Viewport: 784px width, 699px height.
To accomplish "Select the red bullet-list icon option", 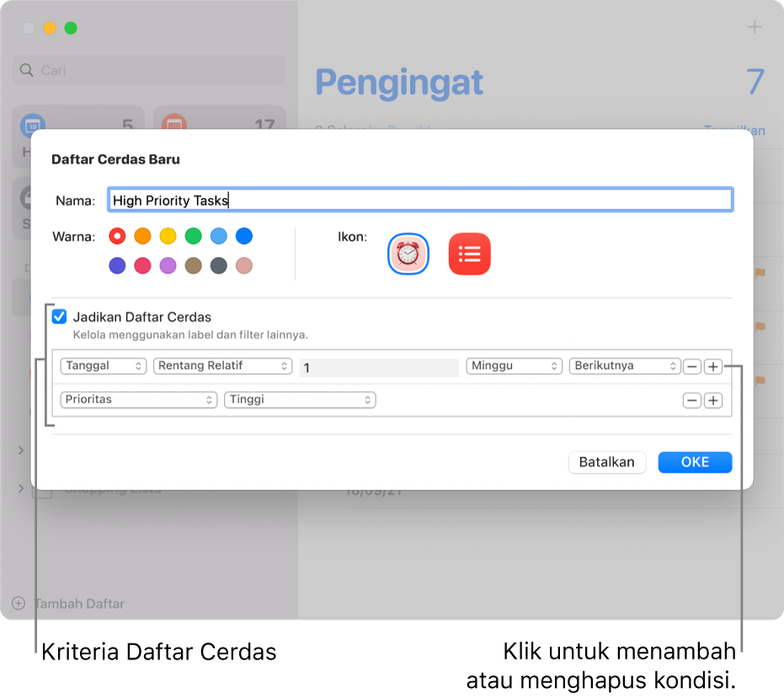I will (x=469, y=253).
